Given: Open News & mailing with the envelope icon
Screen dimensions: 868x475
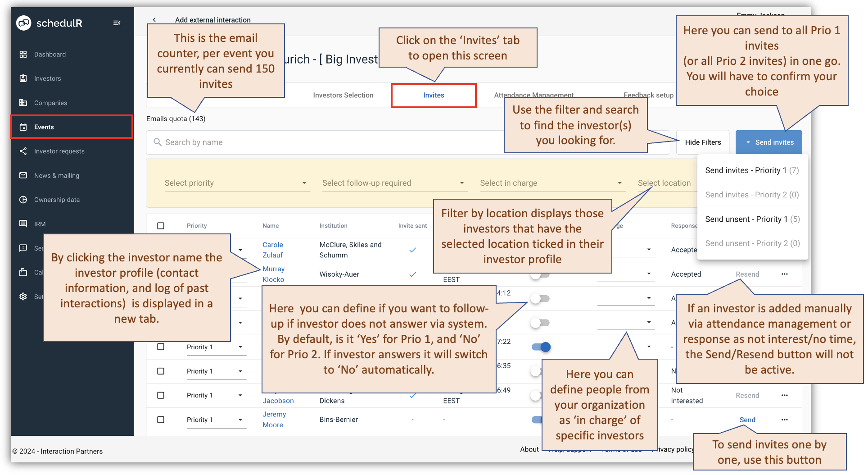Looking at the screenshot, I should pyautogui.click(x=23, y=175).
